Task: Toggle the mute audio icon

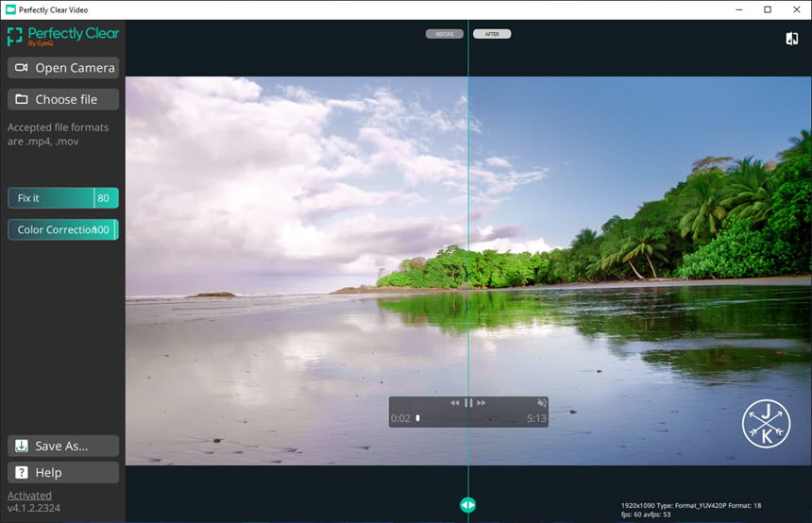Action: tap(542, 402)
